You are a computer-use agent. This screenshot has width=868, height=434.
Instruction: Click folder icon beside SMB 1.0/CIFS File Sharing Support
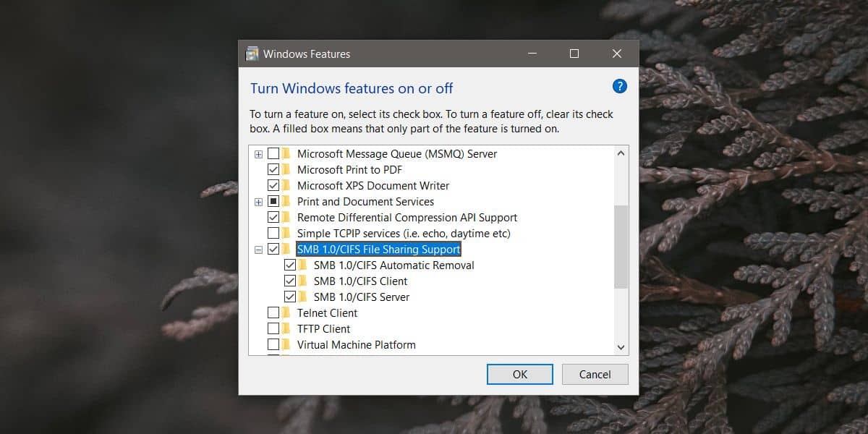tap(287, 249)
